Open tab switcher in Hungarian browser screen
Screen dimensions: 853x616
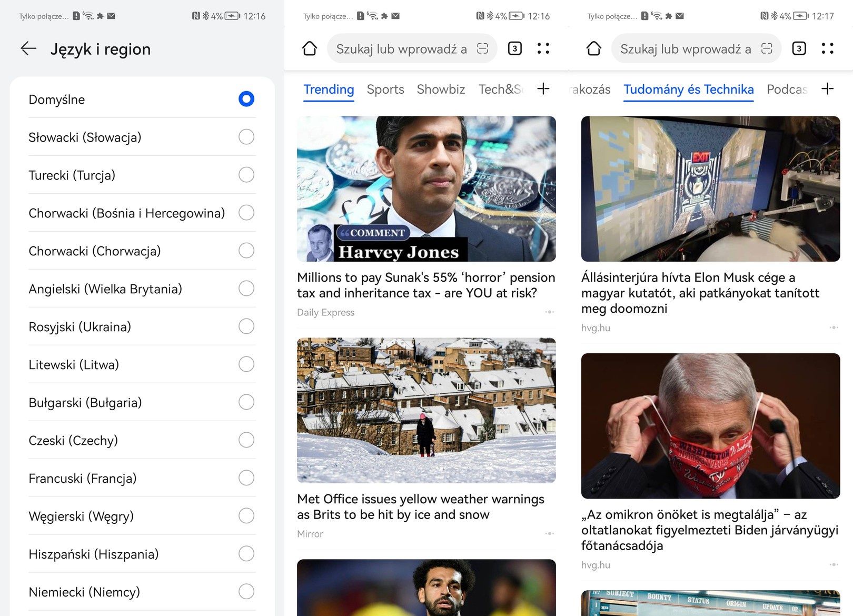(799, 49)
